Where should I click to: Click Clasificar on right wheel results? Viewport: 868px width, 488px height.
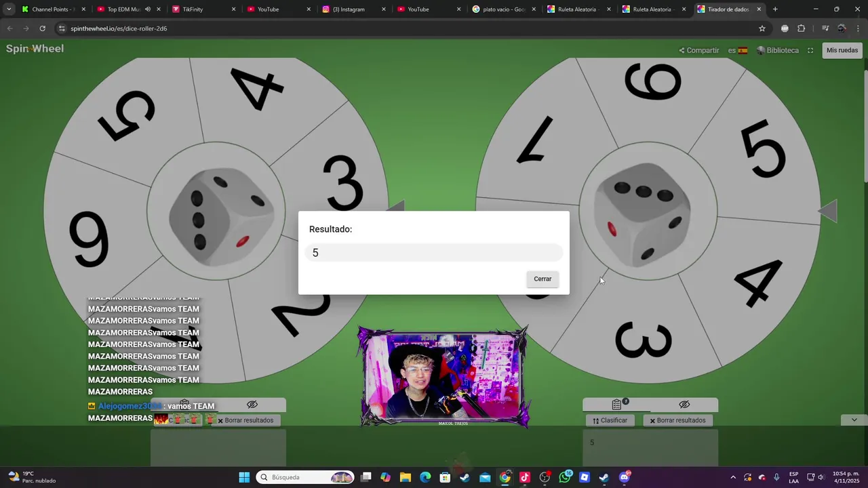[610, 420]
